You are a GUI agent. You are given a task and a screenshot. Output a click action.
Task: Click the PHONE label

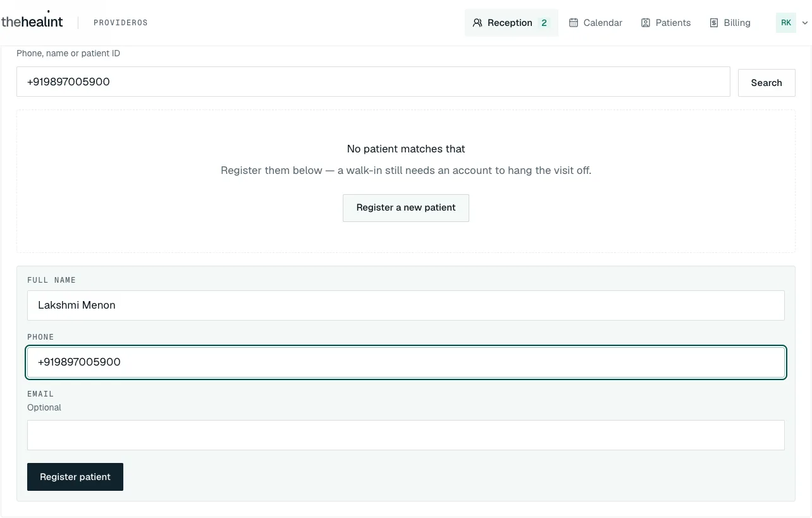40,337
